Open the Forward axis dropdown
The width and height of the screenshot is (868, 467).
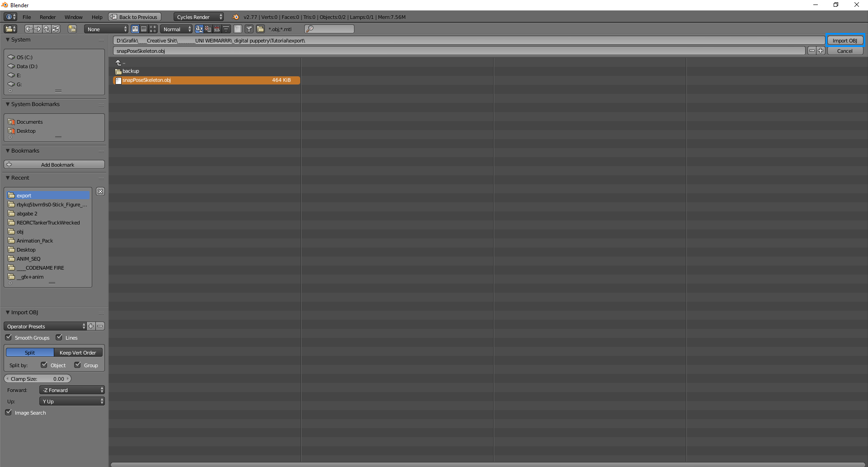pos(72,390)
